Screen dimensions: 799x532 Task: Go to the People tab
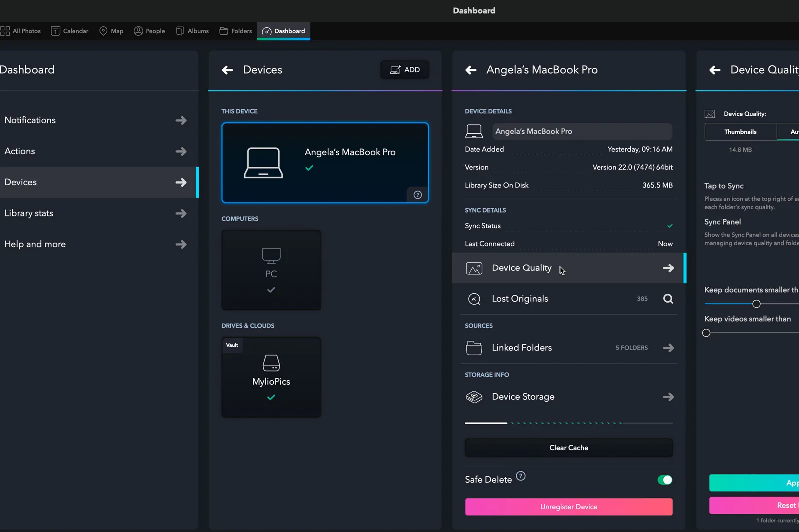(149, 31)
